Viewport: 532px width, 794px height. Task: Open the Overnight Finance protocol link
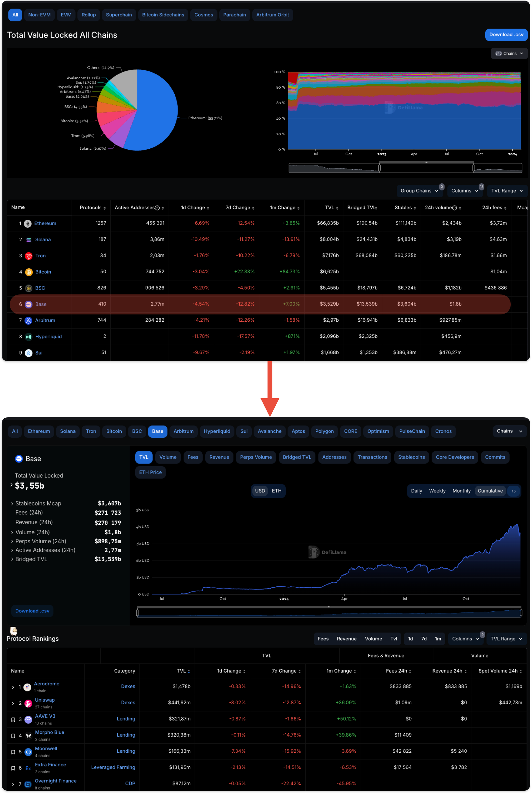click(x=56, y=781)
